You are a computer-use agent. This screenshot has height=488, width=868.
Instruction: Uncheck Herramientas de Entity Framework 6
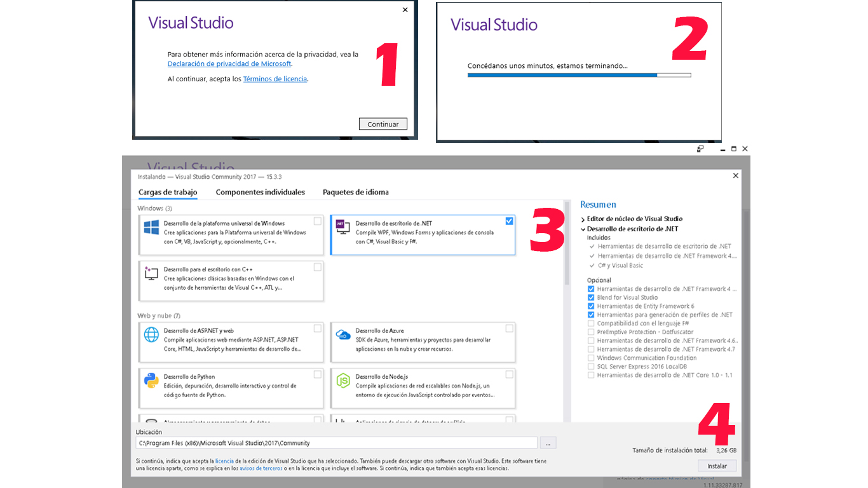[x=591, y=306]
